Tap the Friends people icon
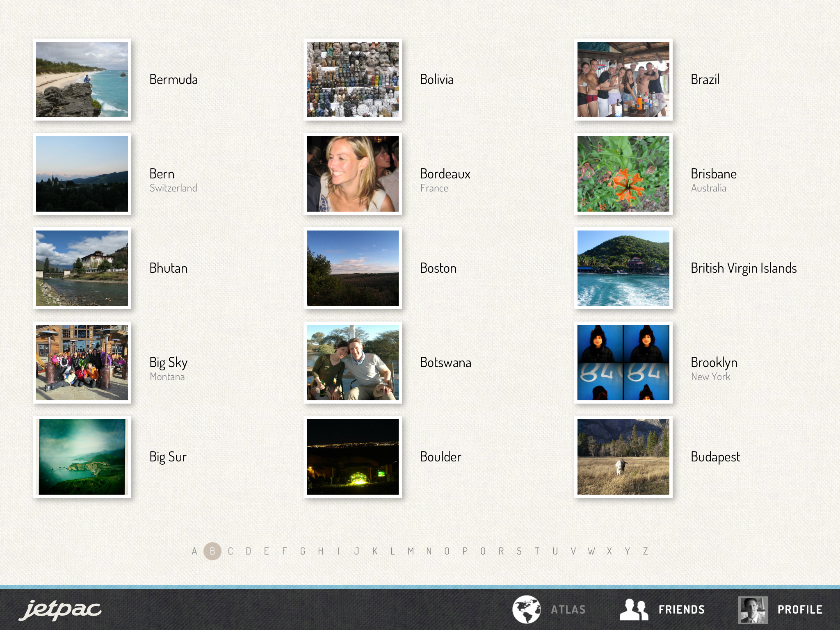 [x=633, y=609]
